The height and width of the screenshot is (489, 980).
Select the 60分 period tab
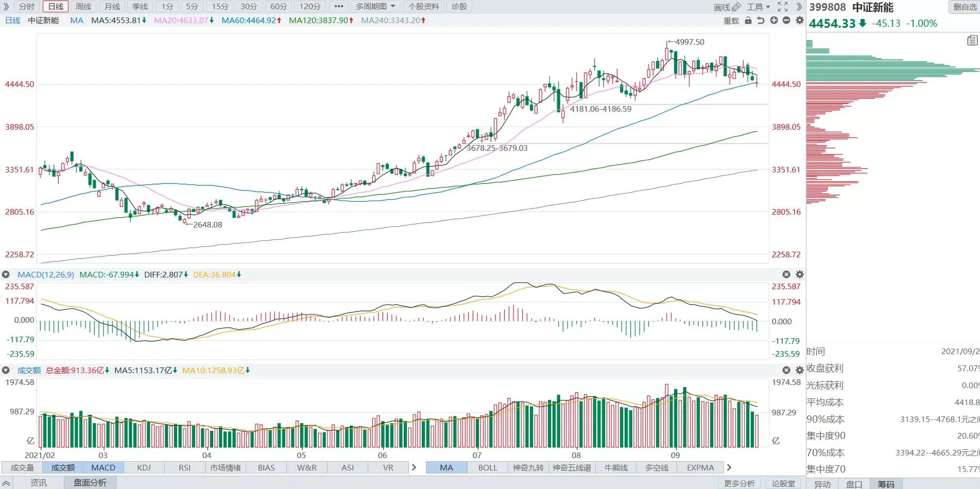point(279,7)
